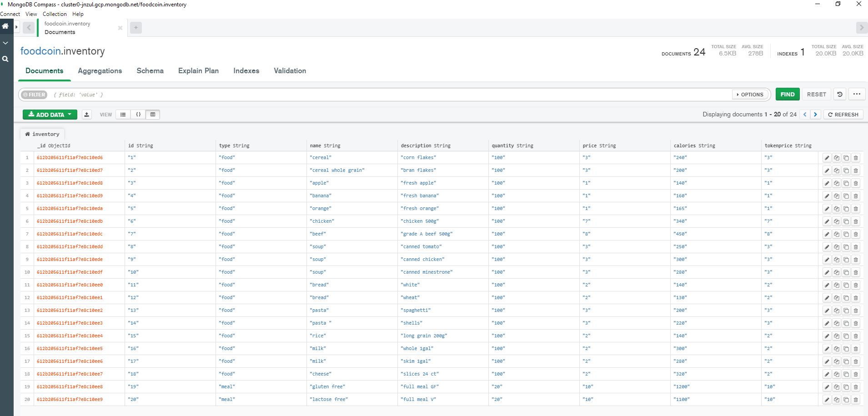The height and width of the screenshot is (416, 868).
Task: Click the foodcoin database link in the title
Action: 40,51
